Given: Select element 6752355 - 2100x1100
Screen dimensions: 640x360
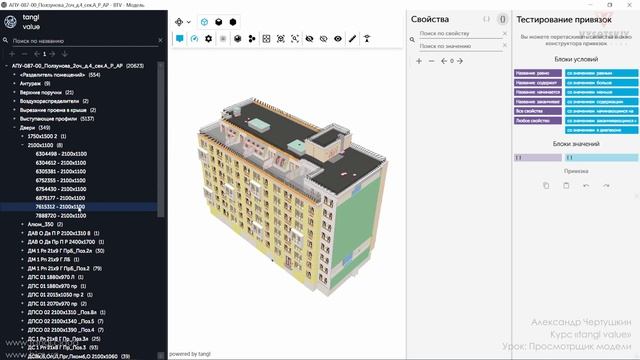Looking at the screenshot, I should click(x=61, y=180).
